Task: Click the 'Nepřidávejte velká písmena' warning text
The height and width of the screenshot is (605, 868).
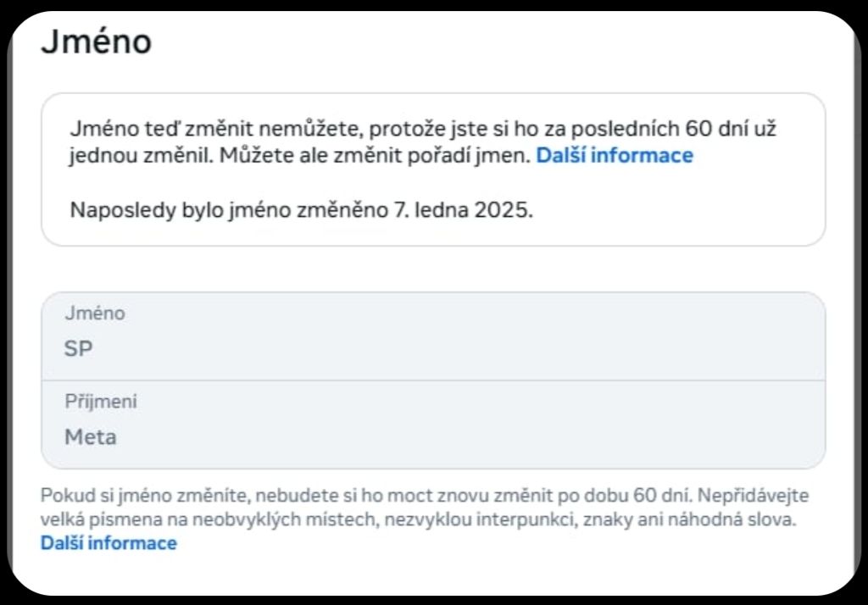Action: (418, 507)
